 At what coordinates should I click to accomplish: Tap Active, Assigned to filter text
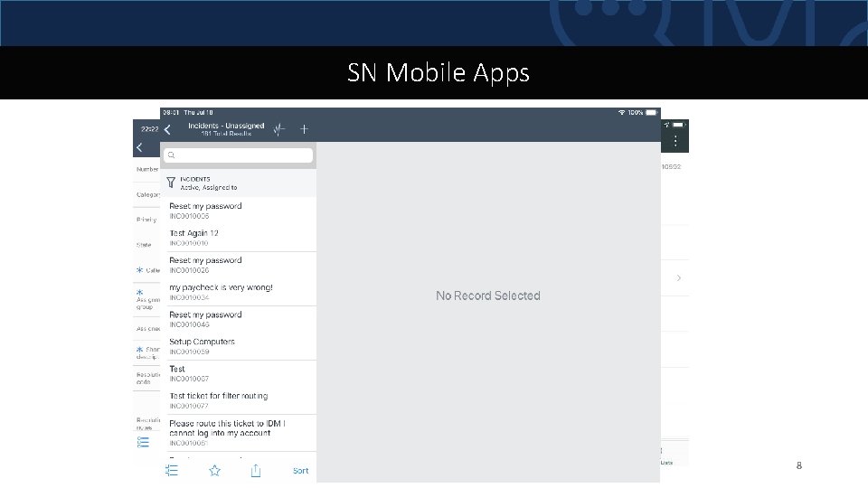pyautogui.click(x=209, y=188)
